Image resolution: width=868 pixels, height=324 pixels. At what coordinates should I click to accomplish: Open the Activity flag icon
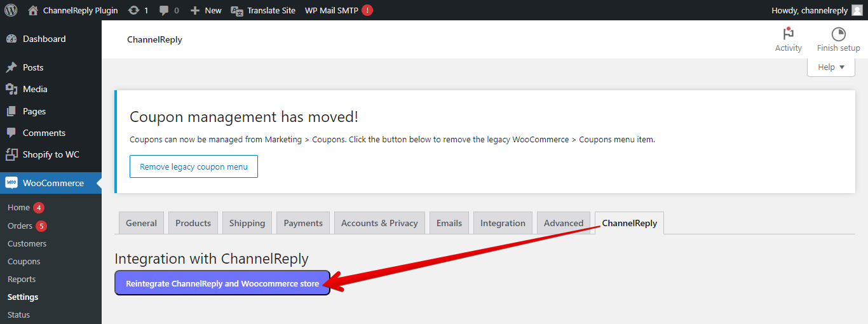[789, 34]
